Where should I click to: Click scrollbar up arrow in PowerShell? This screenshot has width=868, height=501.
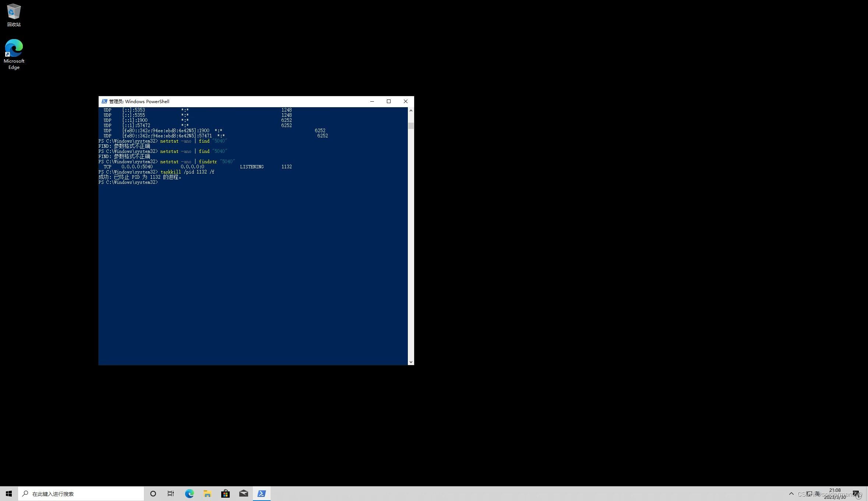pyautogui.click(x=411, y=111)
